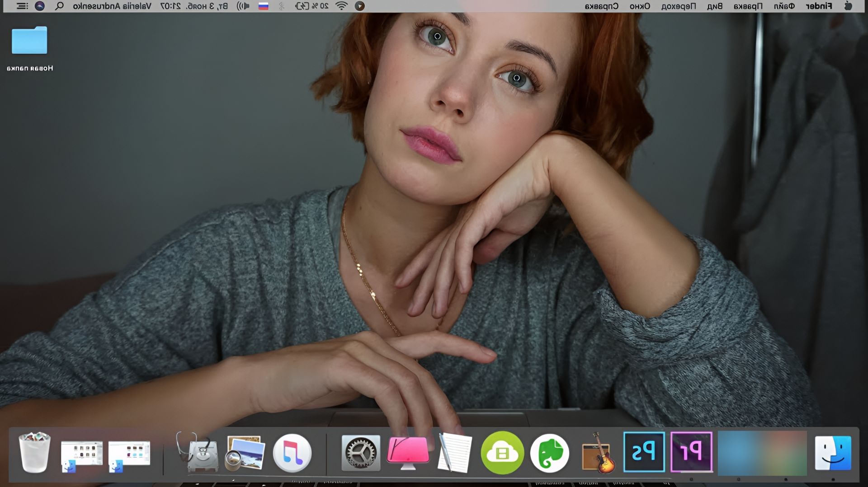
Task: Open the Справка menu
Action: tap(602, 6)
